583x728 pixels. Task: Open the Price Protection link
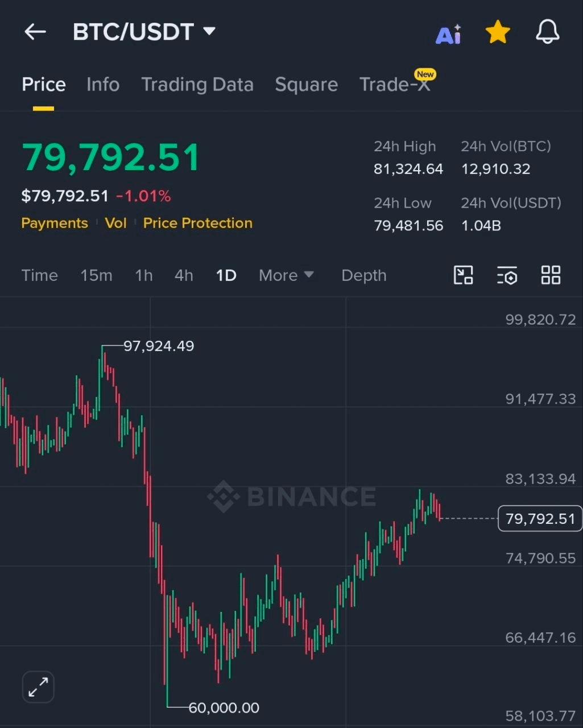click(198, 223)
